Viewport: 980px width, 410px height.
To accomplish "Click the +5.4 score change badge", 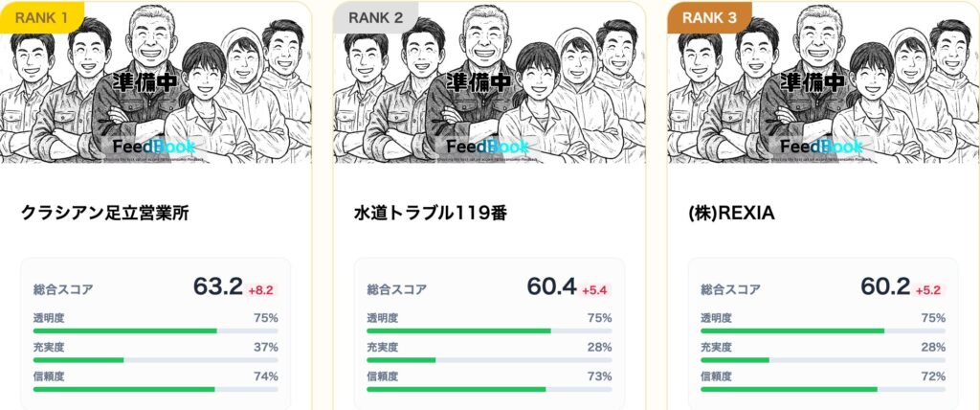I will pyautogui.click(x=595, y=289).
